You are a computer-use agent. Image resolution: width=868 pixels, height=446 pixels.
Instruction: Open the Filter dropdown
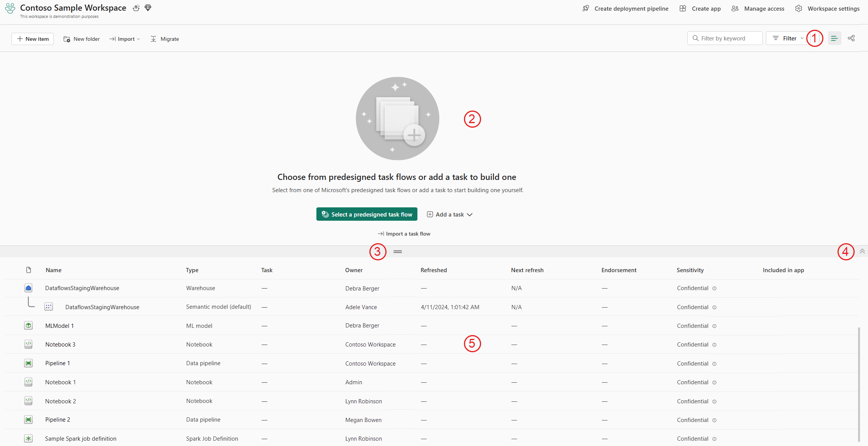[788, 39]
